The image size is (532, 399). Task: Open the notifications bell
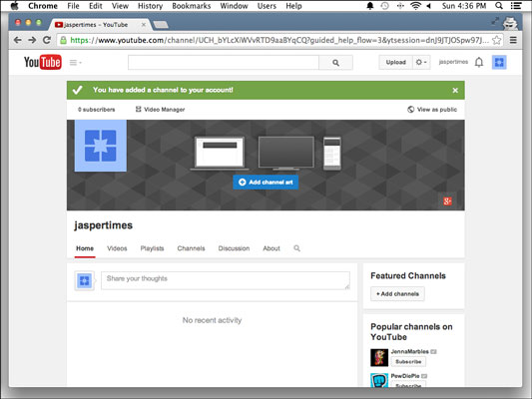tap(479, 63)
